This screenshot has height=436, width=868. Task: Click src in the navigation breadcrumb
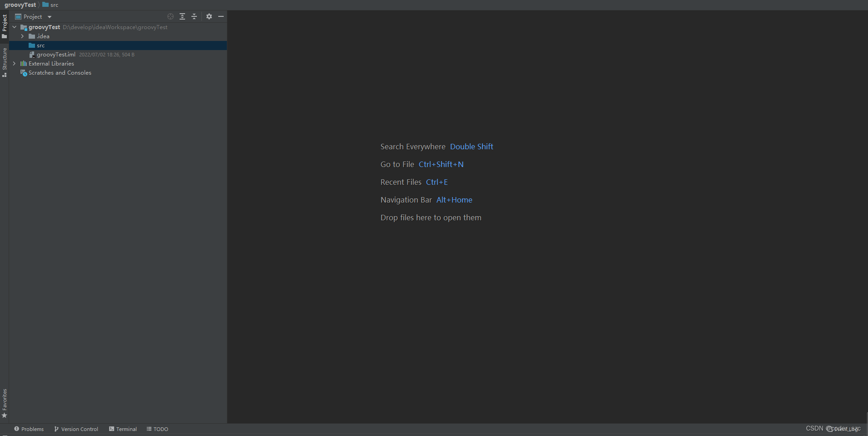pos(50,5)
